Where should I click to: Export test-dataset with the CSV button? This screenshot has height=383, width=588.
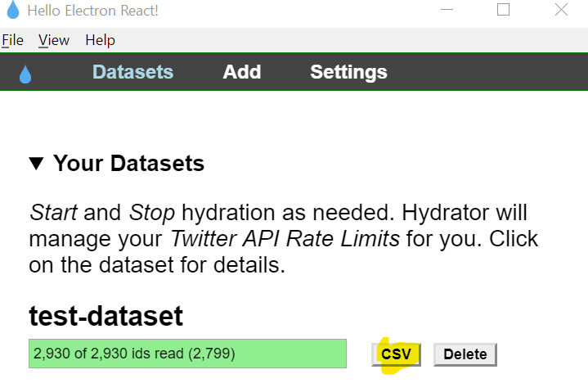click(397, 354)
